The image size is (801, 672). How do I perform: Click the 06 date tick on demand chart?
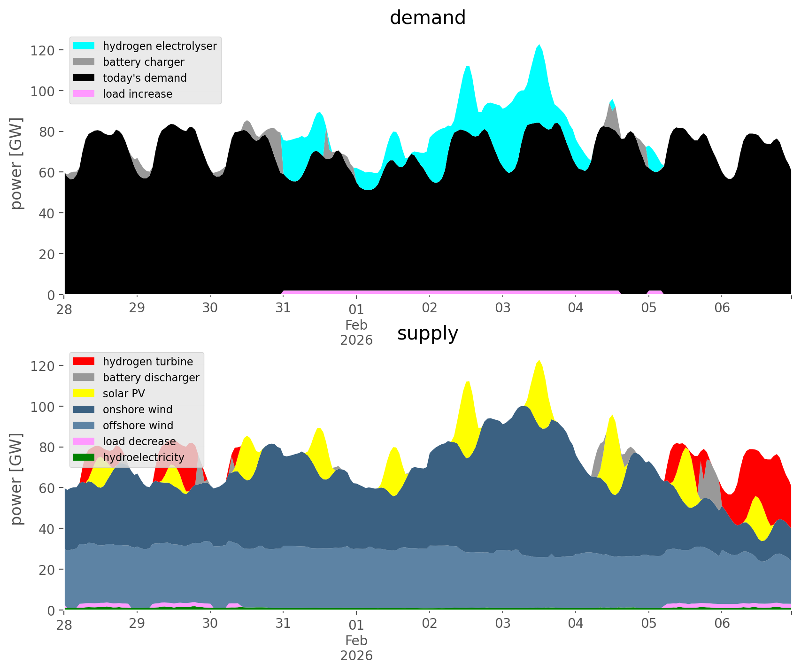pyautogui.click(x=722, y=309)
